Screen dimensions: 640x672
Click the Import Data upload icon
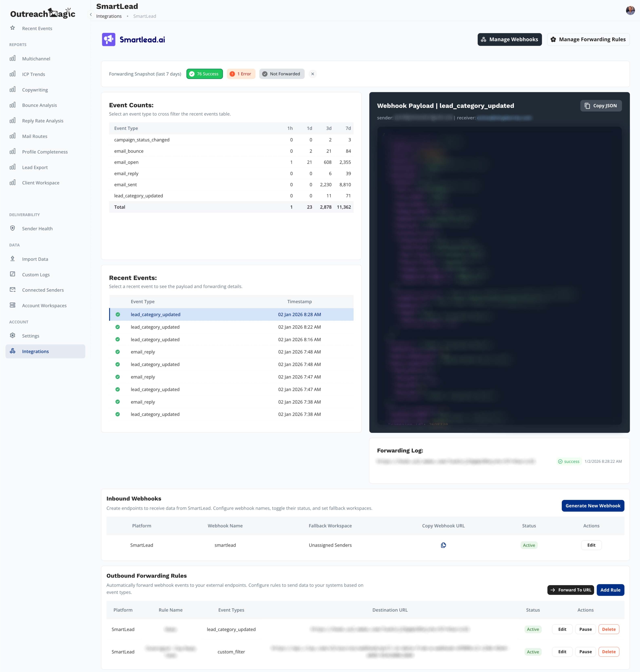13,259
